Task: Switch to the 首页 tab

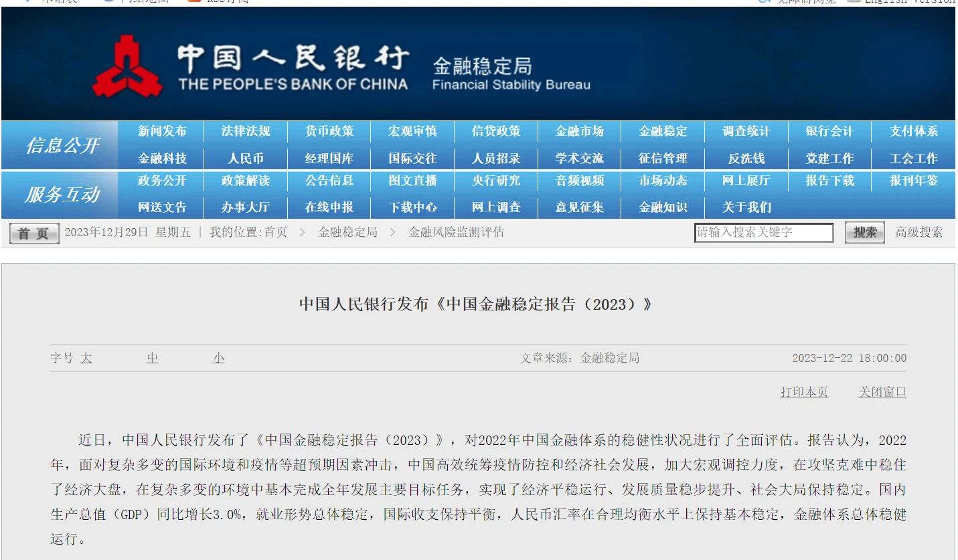Action: [x=33, y=232]
